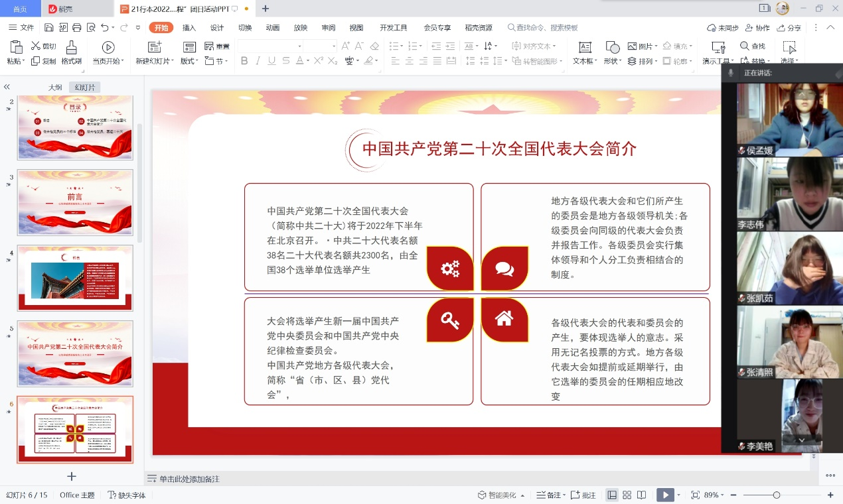The height and width of the screenshot is (504, 843).
Task: Click the Cut (剪切) scissors icon
Action: tap(35, 46)
